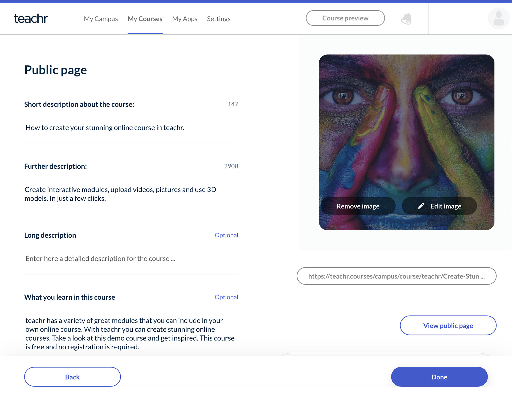This screenshot has width=512, height=420.
Task: Click the 147 character counter
Action: pyautogui.click(x=233, y=104)
